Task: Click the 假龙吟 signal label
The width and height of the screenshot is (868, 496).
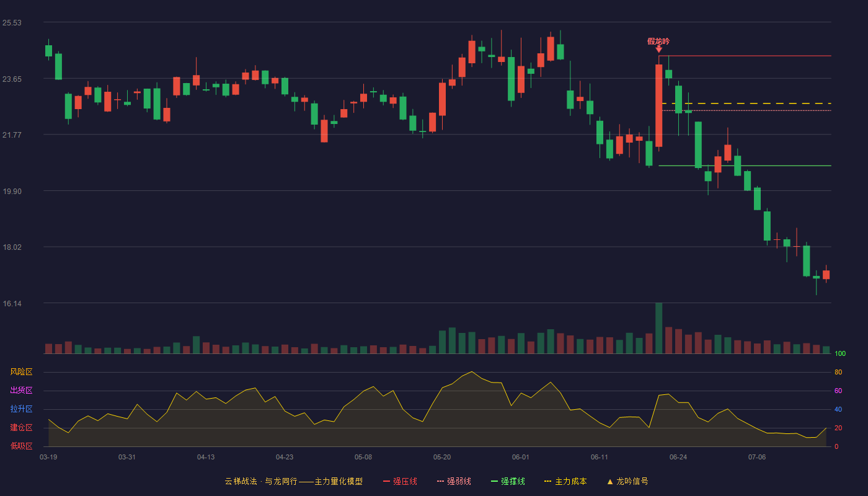Action: (658, 42)
